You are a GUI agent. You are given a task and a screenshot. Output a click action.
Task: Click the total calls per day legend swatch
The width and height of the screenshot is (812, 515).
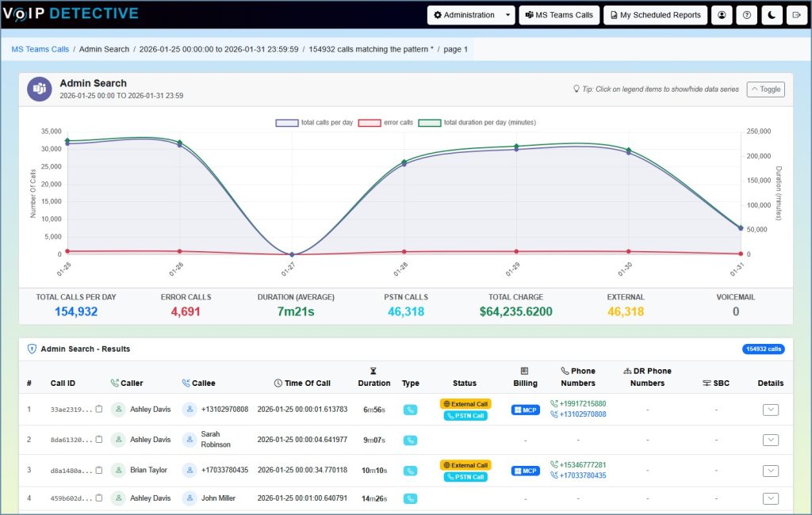tap(286, 123)
